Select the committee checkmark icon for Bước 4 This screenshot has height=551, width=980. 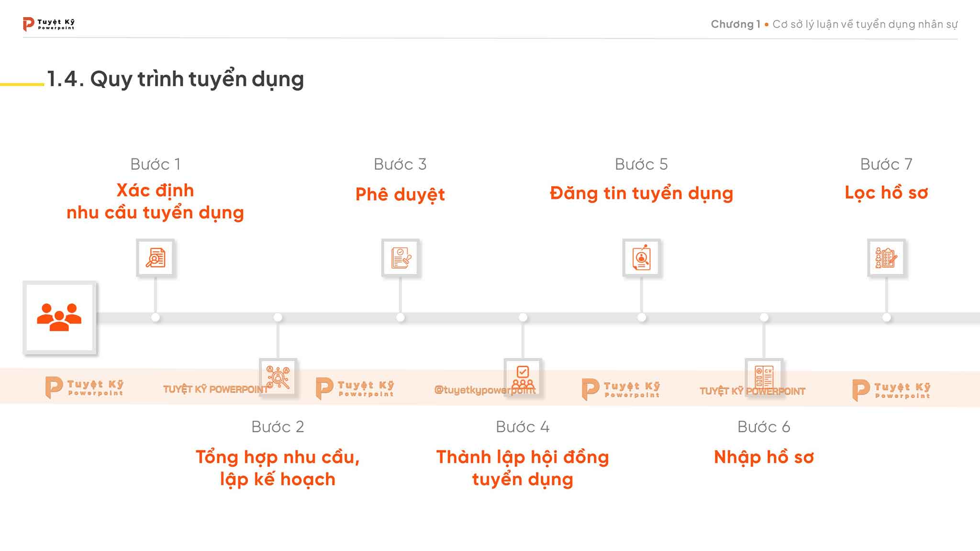(523, 377)
